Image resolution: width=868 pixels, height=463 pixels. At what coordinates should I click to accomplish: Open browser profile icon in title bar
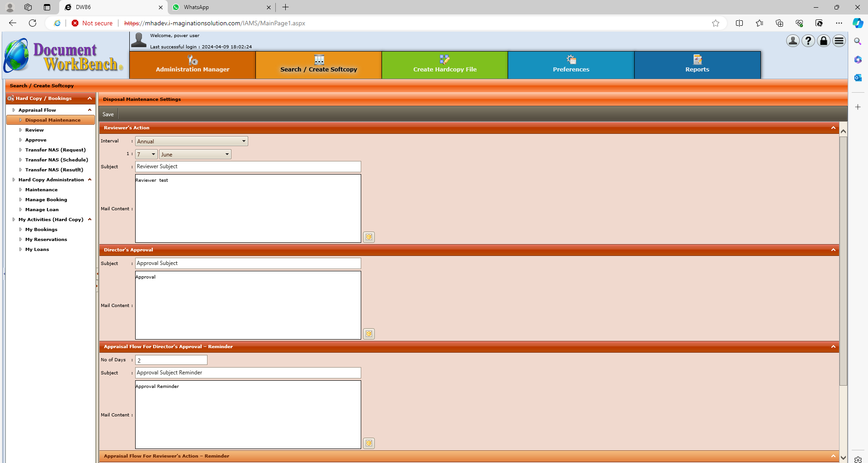10,7
